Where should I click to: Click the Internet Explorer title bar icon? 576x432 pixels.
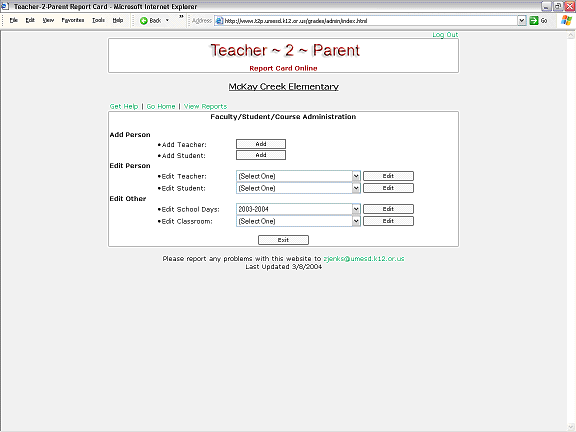[5, 6]
